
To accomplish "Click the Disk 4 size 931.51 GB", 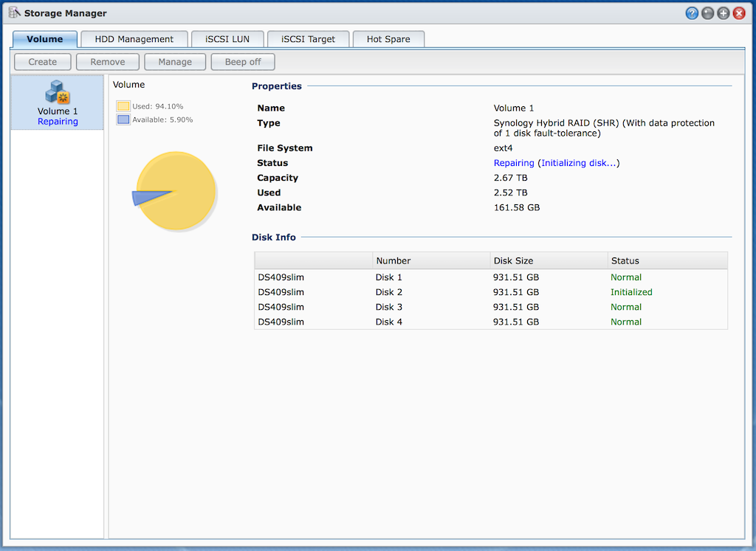I will (x=516, y=322).
